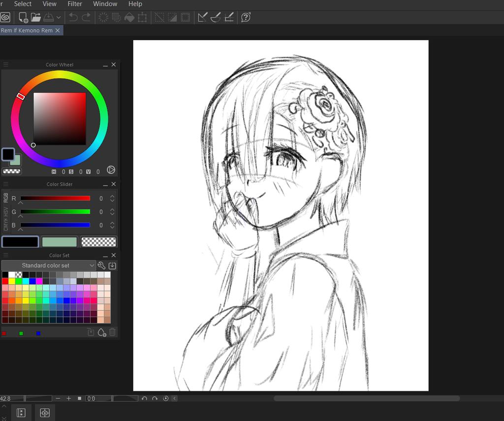This screenshot has height=421, width=504.
Task: Select the black main color bar in Color Slider
Action: click(20, 242)
